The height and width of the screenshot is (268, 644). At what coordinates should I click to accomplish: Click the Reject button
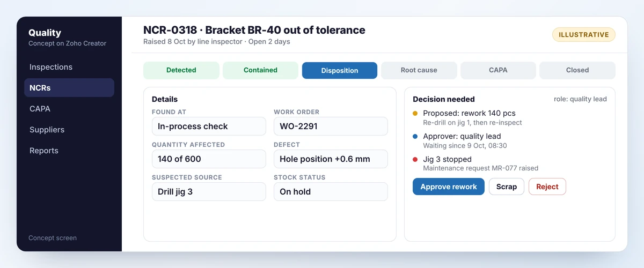click(x=547, y=187)
